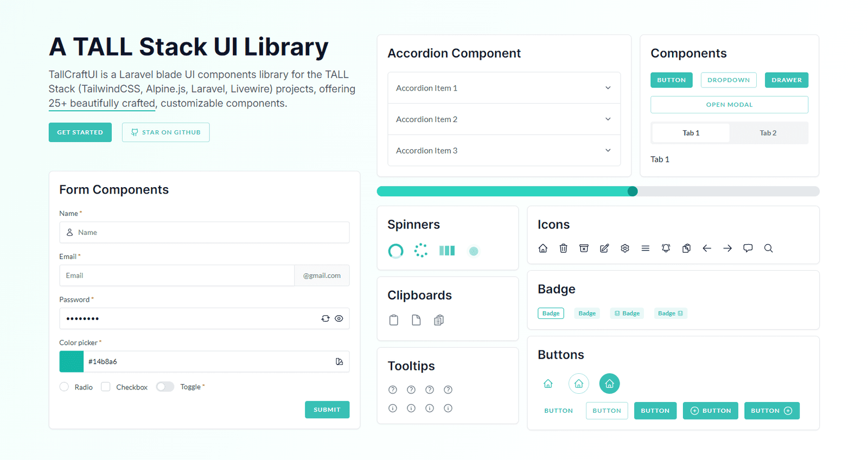
Task: Click the password regenerate refresh icon
Action: (x=325, y=318)
